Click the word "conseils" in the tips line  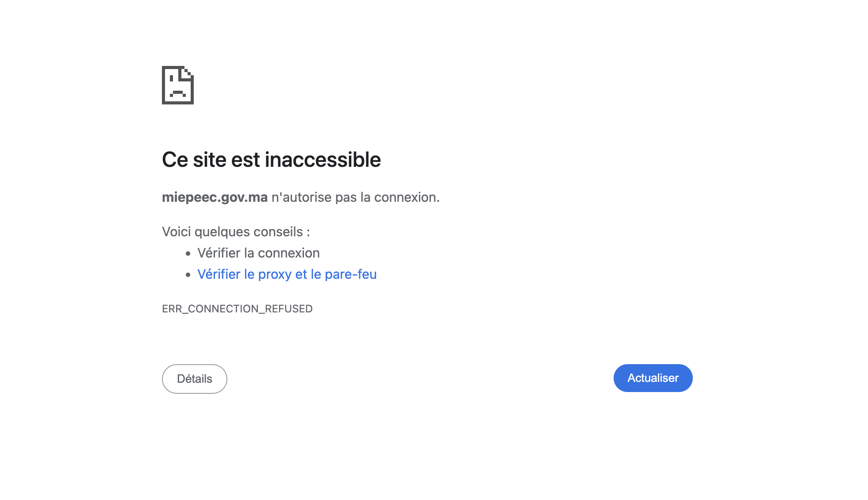(278, 232)
